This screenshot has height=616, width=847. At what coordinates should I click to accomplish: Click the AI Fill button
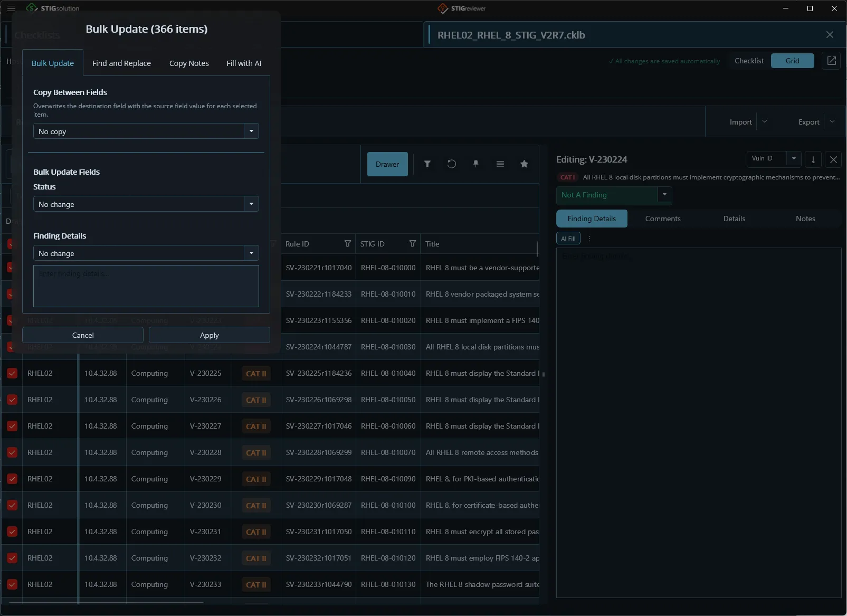click(568, 239)
